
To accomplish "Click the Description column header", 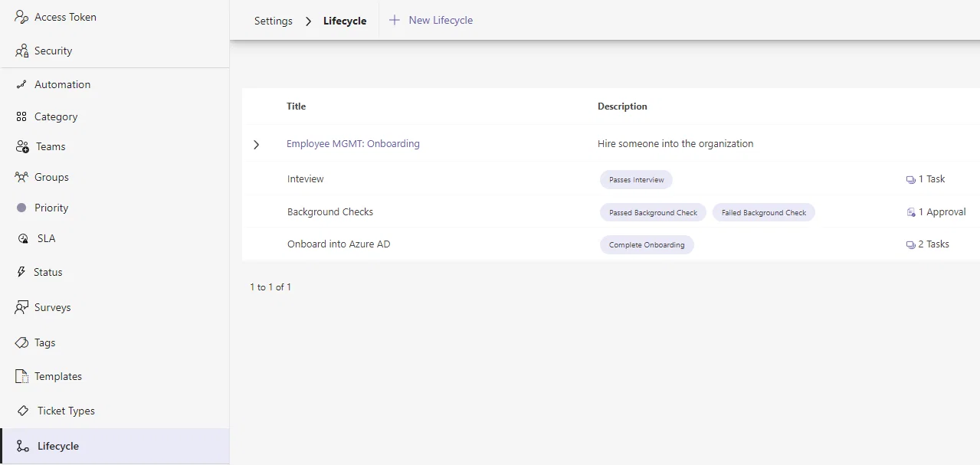I will (622, 106).
